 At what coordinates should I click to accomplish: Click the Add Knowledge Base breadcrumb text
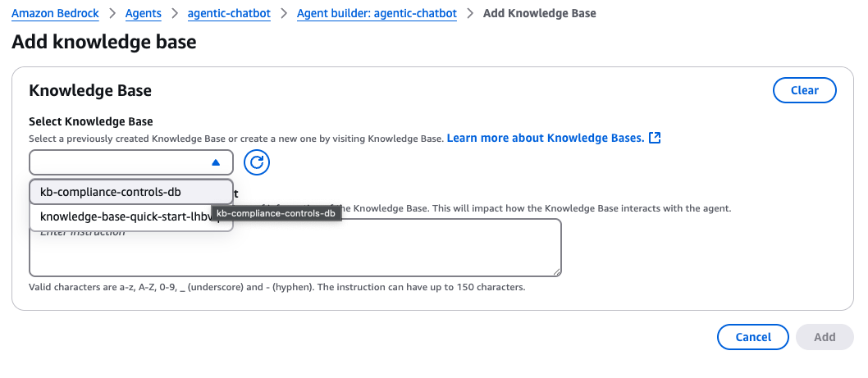tap(540, 13)
